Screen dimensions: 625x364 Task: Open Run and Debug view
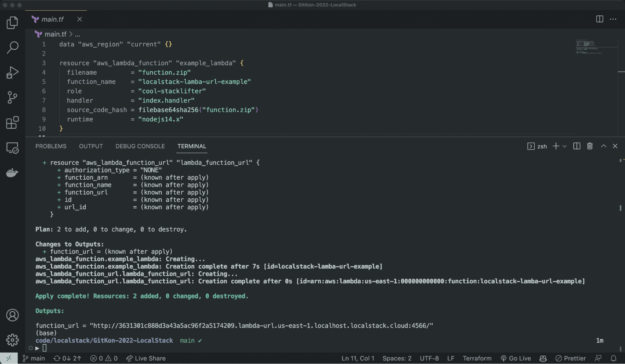pyautogui.click(x=12, y=72)
